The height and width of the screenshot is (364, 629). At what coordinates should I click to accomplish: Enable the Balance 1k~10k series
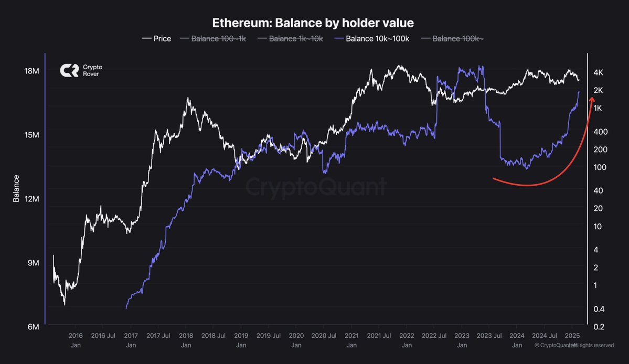click(x=290, y=38)
